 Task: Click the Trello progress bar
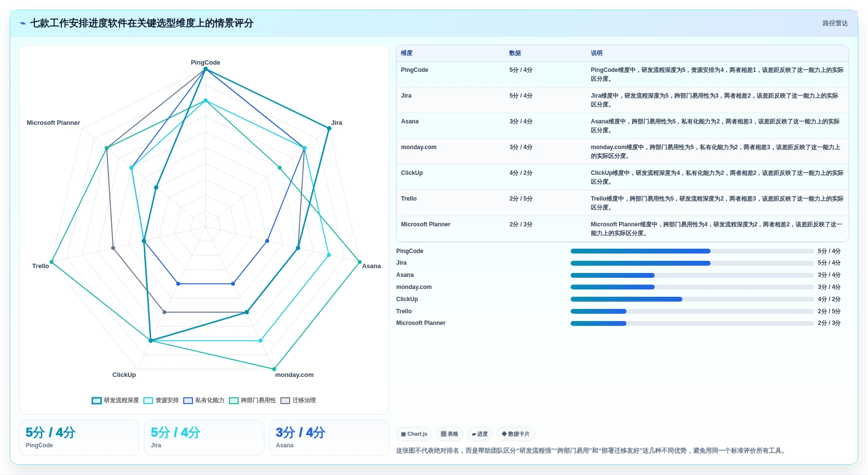[x=692, y=311]
